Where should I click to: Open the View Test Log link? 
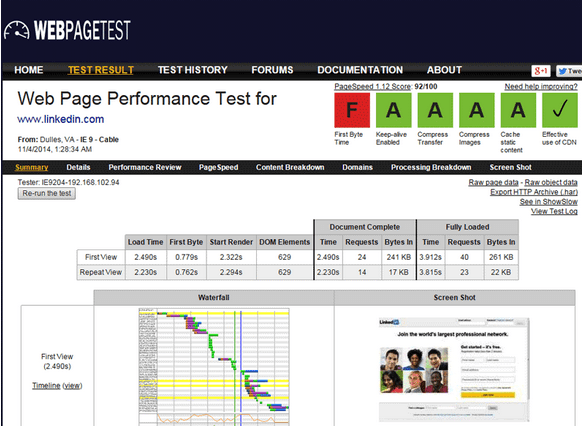coord(554,211)
